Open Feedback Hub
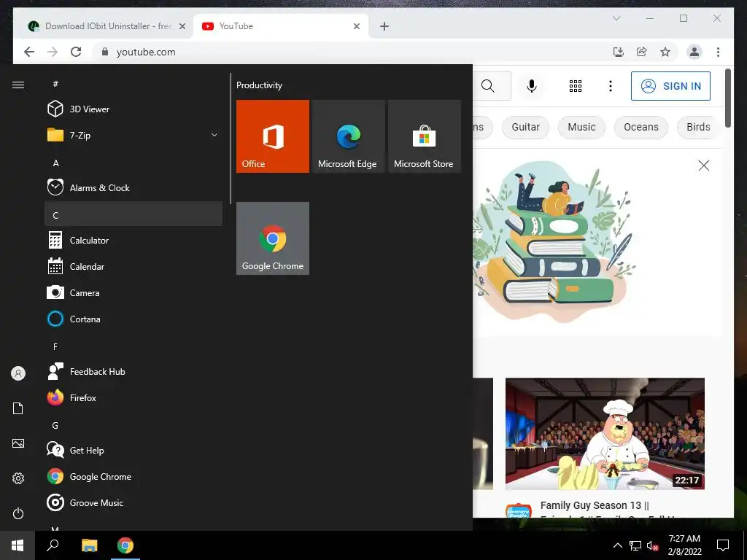The image size is (747, 560). [133, 371]
